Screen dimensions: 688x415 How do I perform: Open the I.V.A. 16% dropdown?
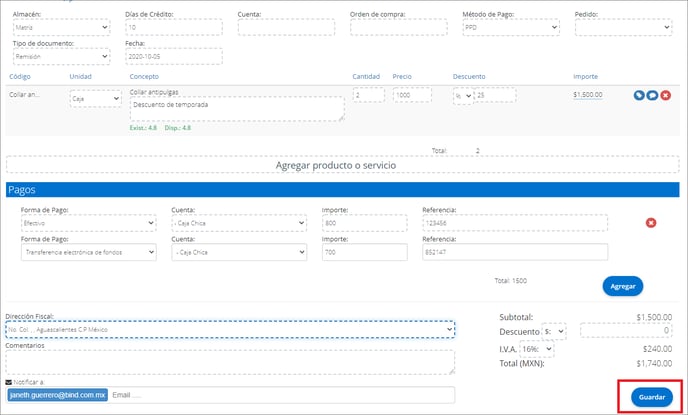coord(537,349)
